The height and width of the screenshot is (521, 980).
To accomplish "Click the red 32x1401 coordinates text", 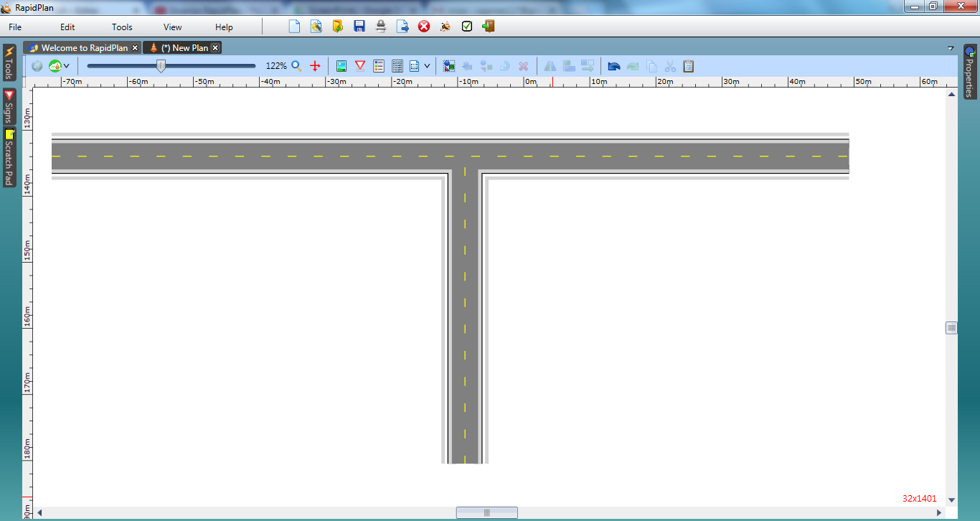I will [920, 499].
